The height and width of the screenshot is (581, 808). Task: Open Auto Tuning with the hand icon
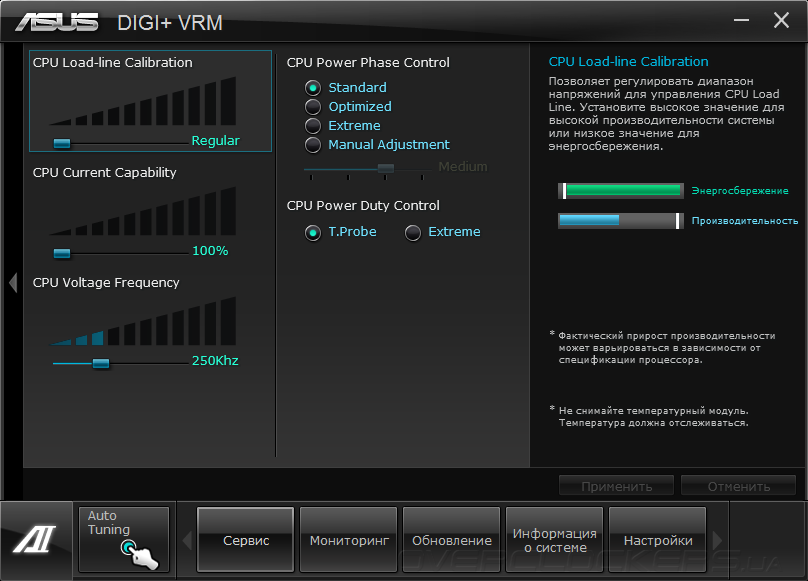(x=124, y=539)
